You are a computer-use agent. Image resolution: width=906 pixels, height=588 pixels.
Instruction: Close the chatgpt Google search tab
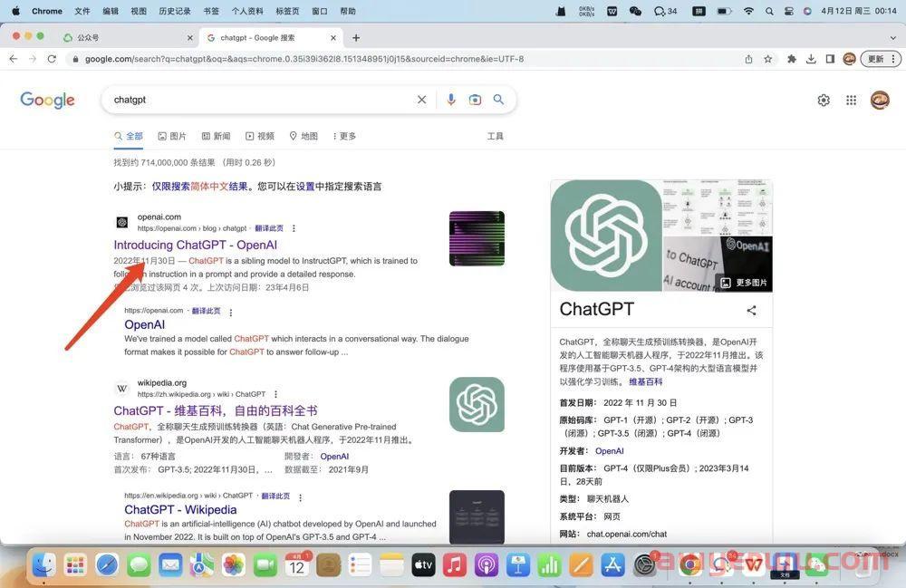point(333,37)
